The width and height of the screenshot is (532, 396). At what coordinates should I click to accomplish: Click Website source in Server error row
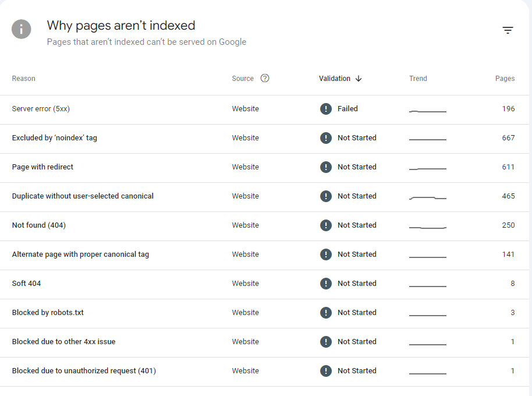[245, 108]
